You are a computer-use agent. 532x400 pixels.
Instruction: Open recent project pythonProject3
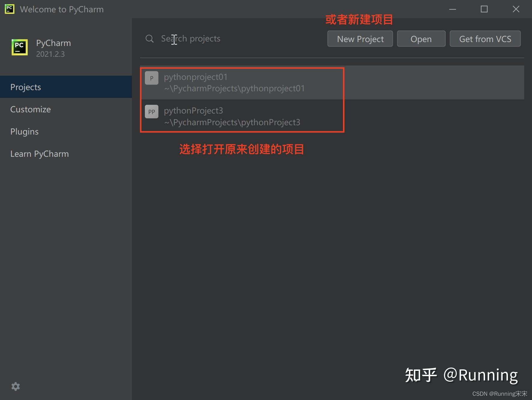coord(332,116)
